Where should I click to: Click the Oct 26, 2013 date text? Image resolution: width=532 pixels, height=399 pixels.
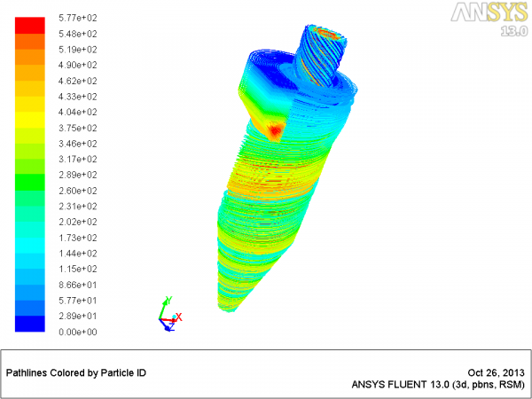(x=496, y=373)
